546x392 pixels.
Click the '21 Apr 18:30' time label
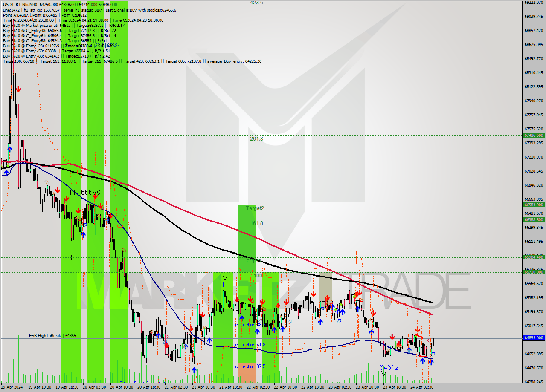(231, 387)
